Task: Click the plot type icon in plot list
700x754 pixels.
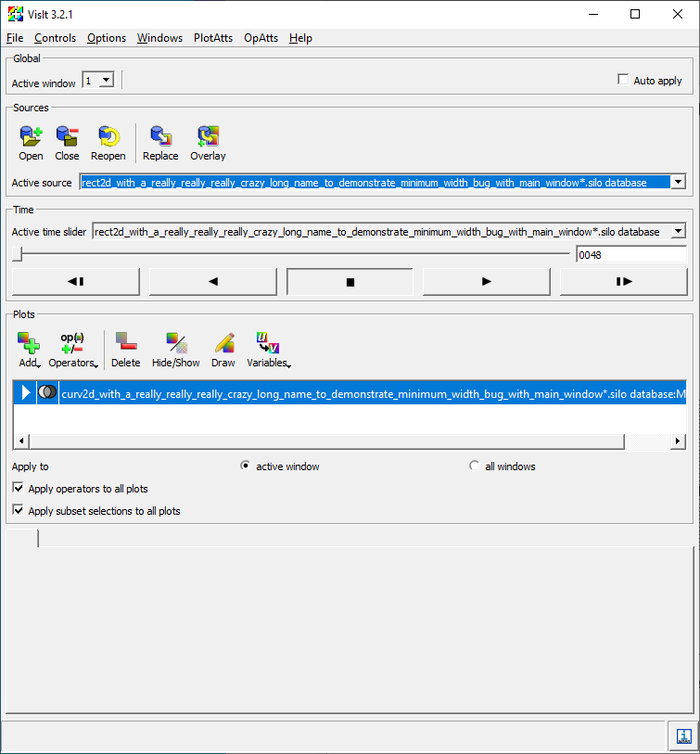Action: [x=47, y=392]
